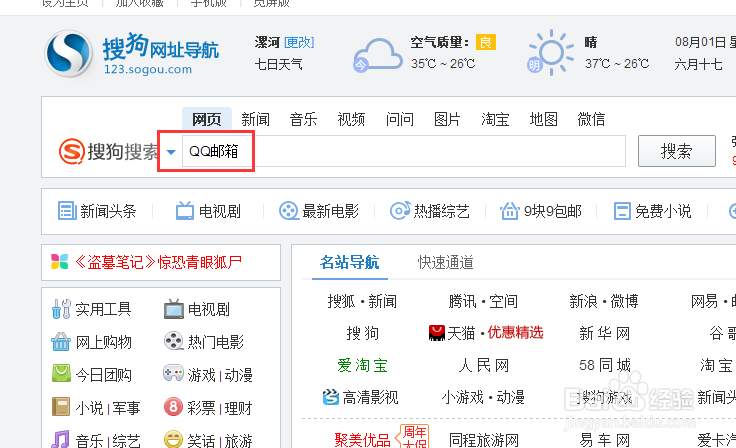
Task: Switch to the 视频 search tab
Action: tap(351, 119)
